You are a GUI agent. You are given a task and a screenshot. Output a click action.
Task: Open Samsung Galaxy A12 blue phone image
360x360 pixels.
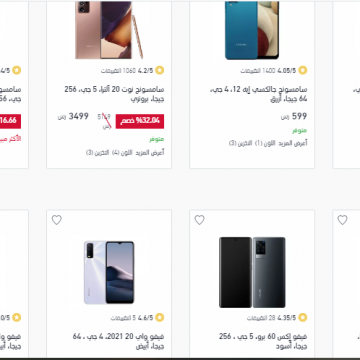click(x=252, y=30)
